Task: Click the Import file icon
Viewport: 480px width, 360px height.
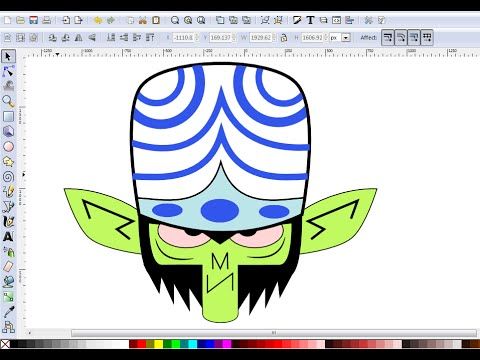Action: pos(66,21)
